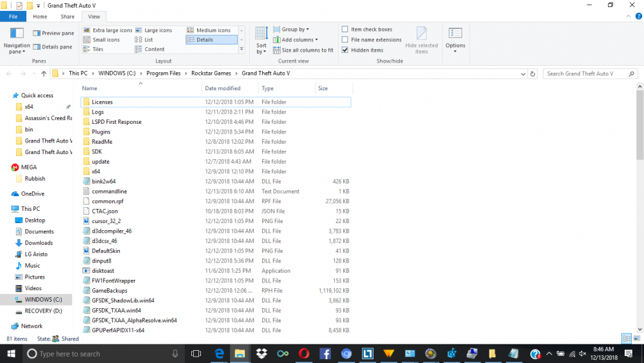The height and width of the screenshot is (363, 644).
Task: Go up one folder level
Action: (x=44, y=74)
